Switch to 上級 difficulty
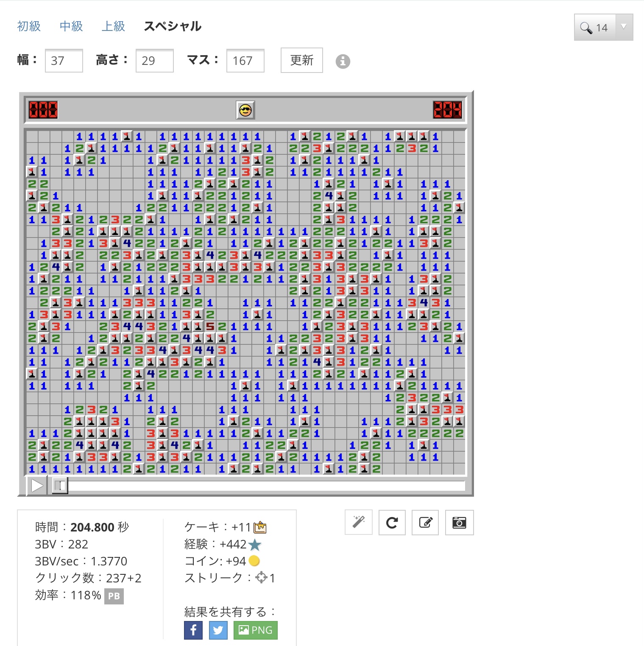This screenshot has width=644, height=646. tap(113, 26)
